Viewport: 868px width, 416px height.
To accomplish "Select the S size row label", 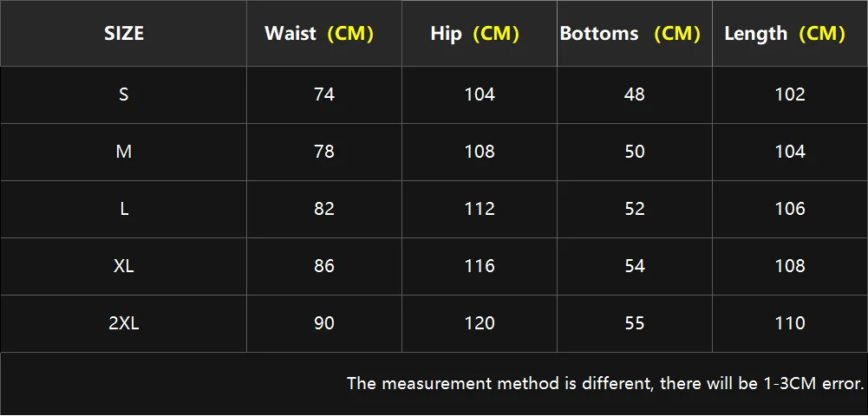I will point(123,94).
